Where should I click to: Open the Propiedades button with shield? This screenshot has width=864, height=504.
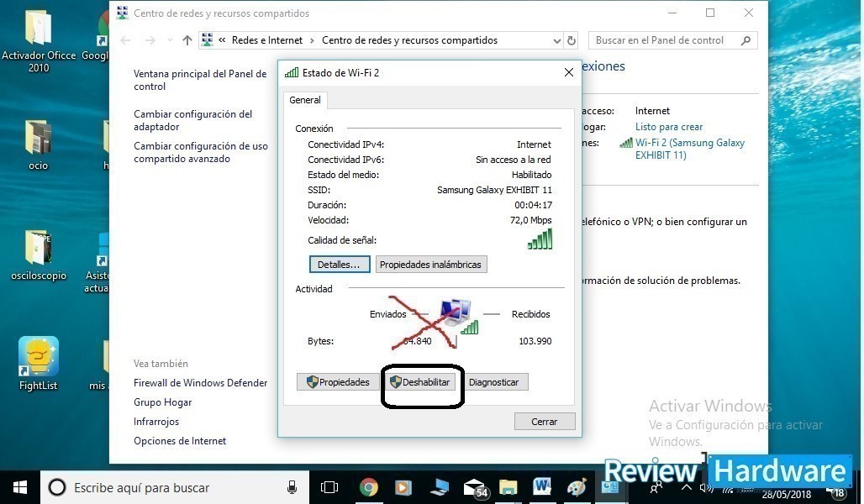[x=338, y=381]
